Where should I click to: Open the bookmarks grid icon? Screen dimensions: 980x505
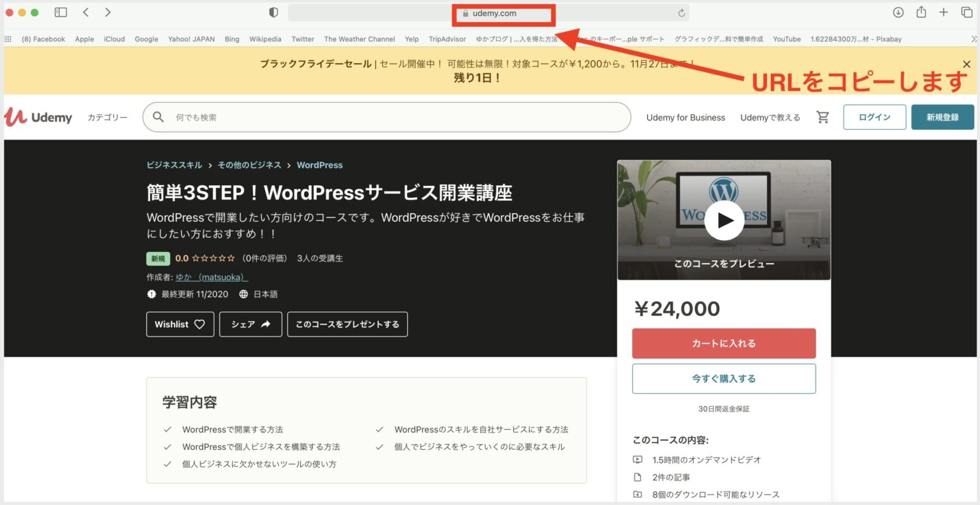8,39
